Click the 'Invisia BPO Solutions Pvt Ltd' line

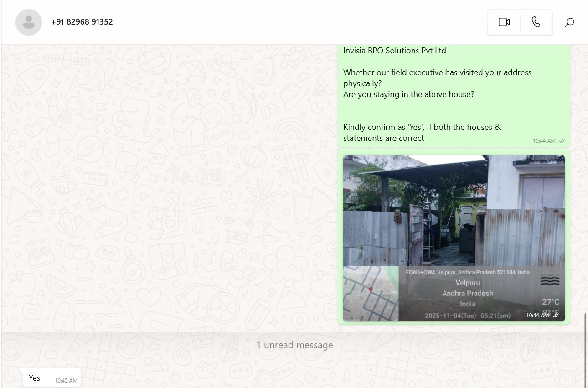point(394,51)
